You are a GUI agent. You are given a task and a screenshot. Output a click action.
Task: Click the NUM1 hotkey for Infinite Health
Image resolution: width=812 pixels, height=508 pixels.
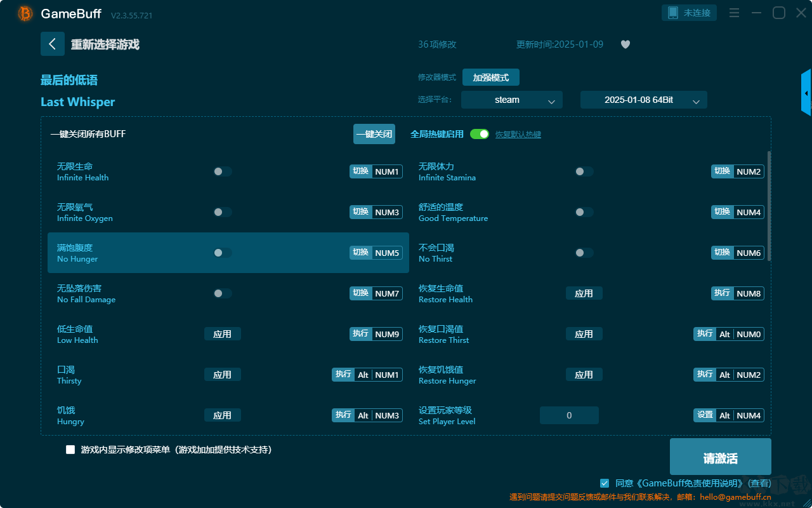click(387, 171)
